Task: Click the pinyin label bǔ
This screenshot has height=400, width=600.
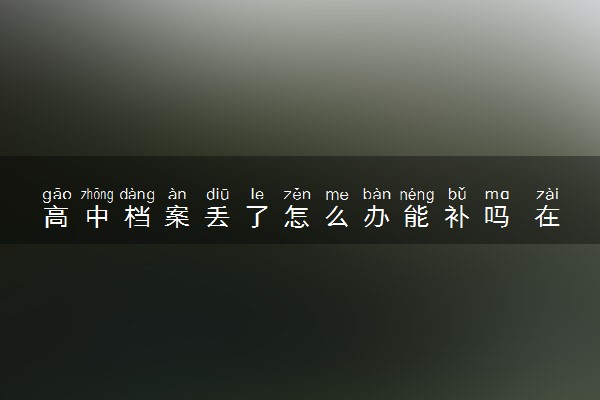Action: tap(457, 194)
